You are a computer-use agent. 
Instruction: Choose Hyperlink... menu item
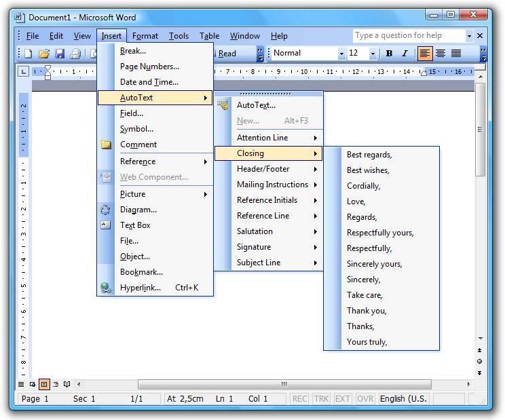[x=155, y=288]
